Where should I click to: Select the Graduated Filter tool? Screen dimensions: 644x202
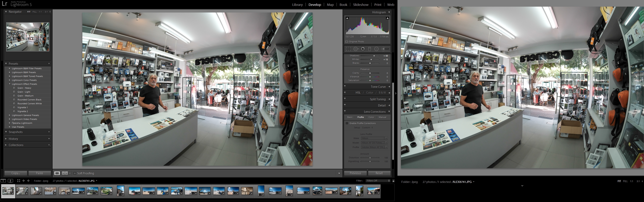point(370,49)
